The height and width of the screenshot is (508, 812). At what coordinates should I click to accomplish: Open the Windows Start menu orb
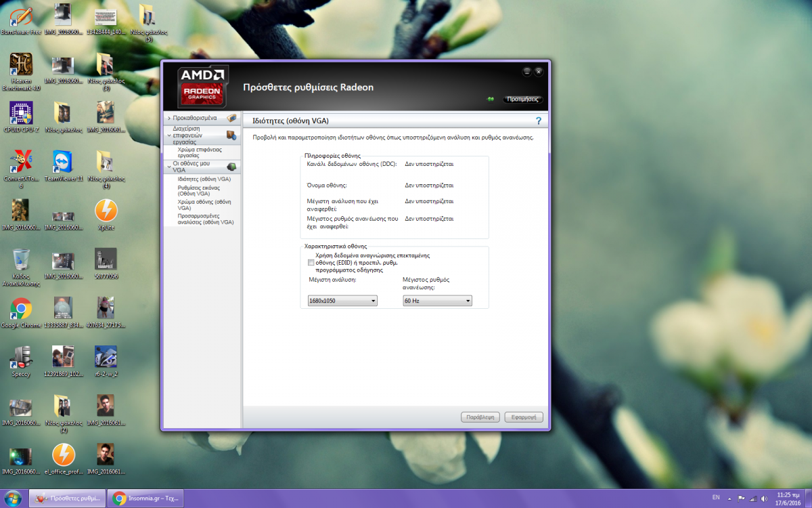click(14, 498)
